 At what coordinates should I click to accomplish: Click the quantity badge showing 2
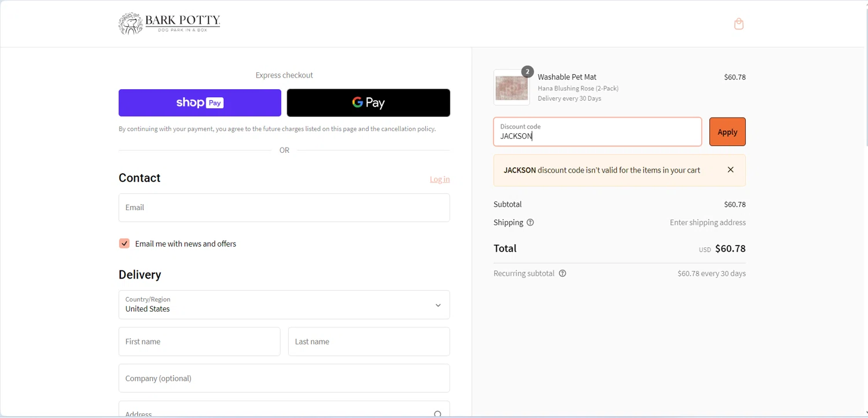click(x=527, y=72)
